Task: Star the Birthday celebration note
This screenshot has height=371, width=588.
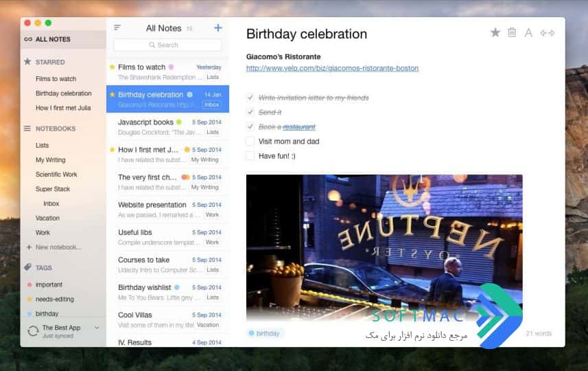Action: (495, 33)
